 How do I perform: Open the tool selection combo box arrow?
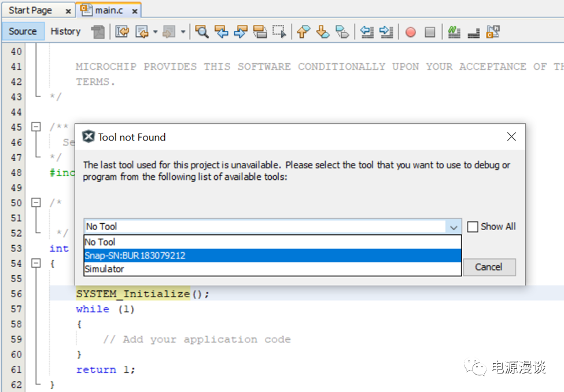pos(454,227)
